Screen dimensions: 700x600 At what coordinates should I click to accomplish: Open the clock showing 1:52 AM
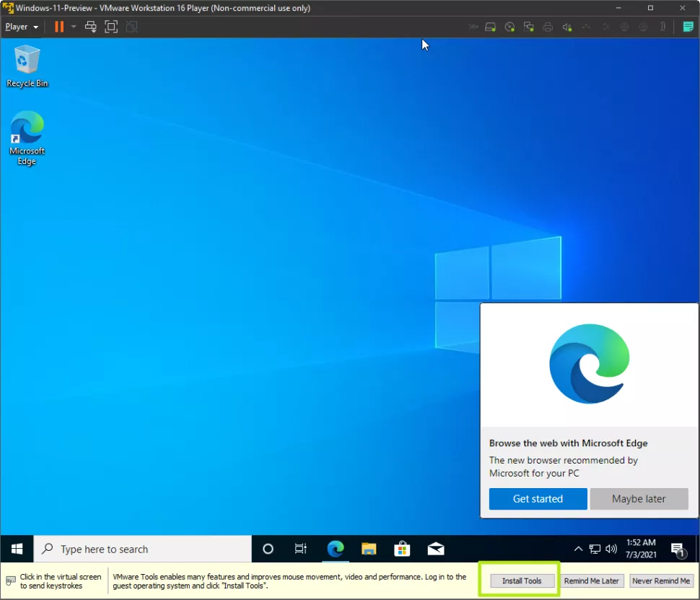(x=641, y=549)
